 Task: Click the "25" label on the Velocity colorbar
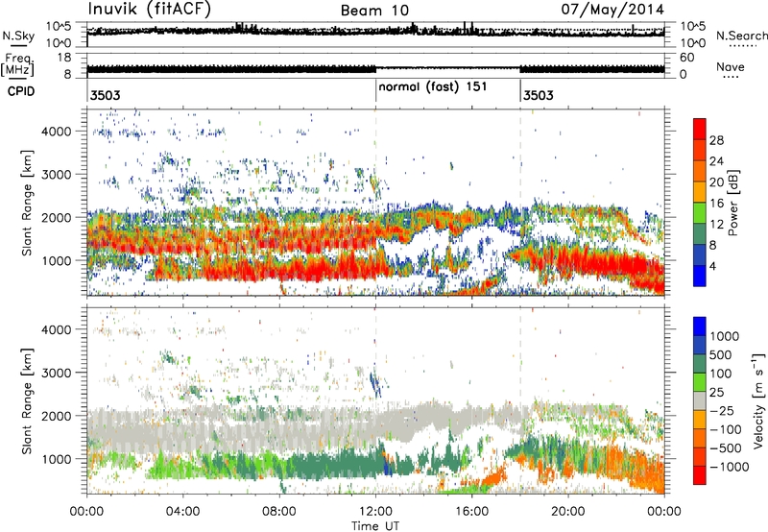(716, 393)
